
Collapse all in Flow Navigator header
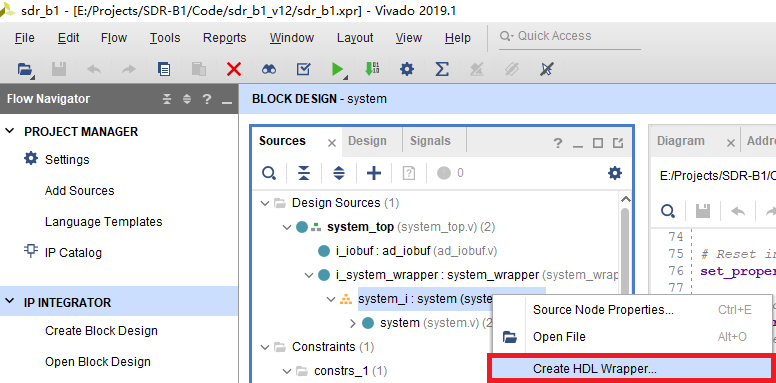[167, 99]
